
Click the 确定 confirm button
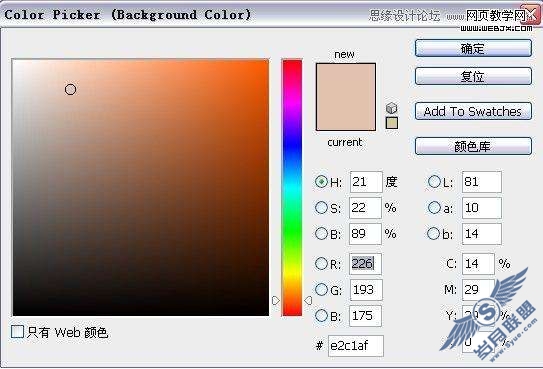473,48
